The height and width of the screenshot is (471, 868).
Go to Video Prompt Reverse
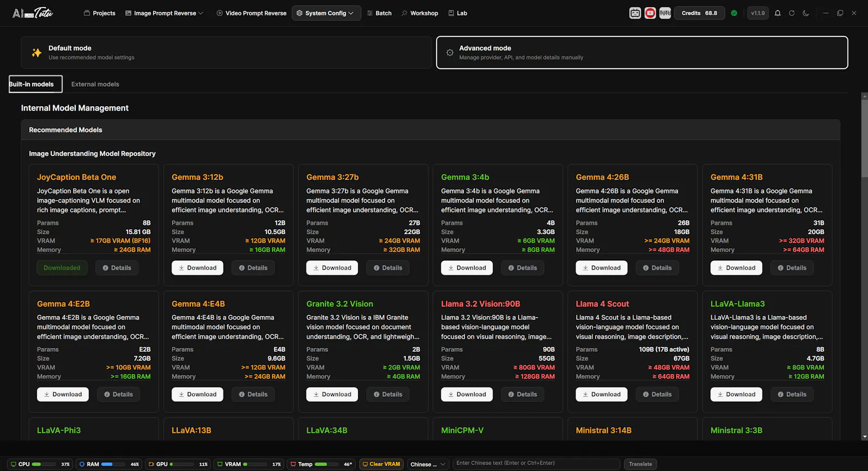click(251, 13)
